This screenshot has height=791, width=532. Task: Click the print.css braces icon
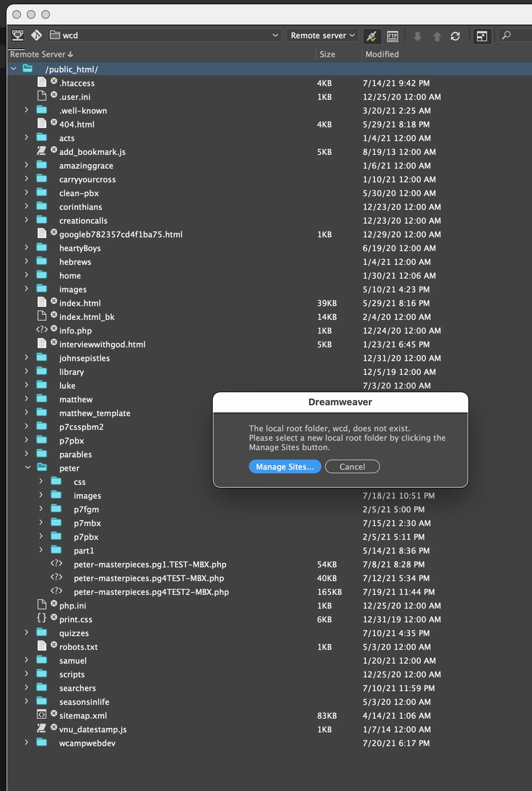click(x=42, y=618)
